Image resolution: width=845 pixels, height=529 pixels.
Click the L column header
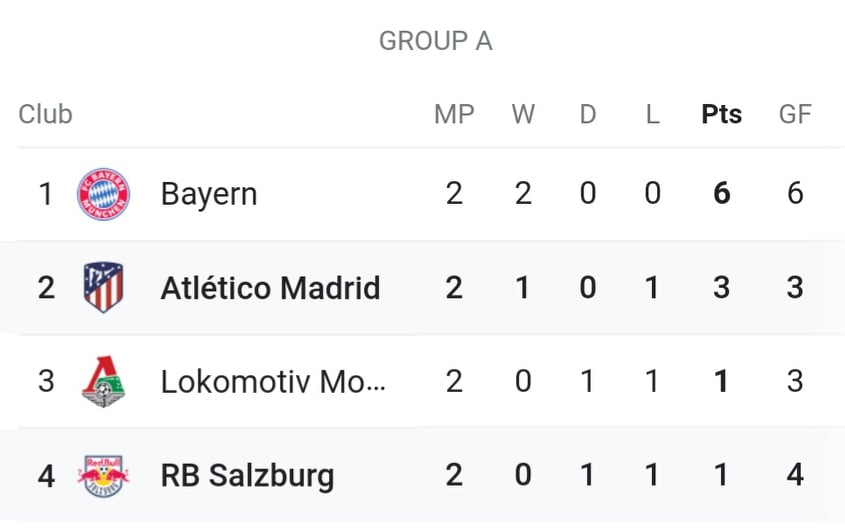point(653,114)
